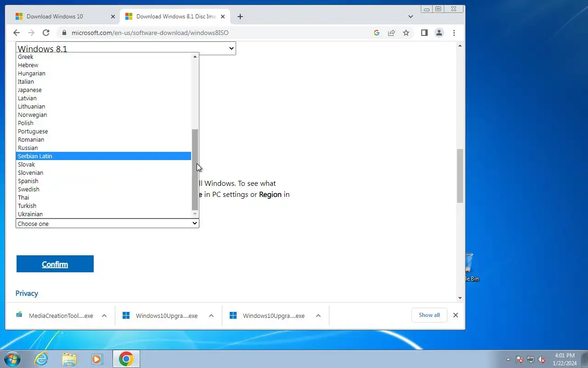Viewport: 588px width, 368px height.
Task: Select Russian language option
Action: (103, 148)
